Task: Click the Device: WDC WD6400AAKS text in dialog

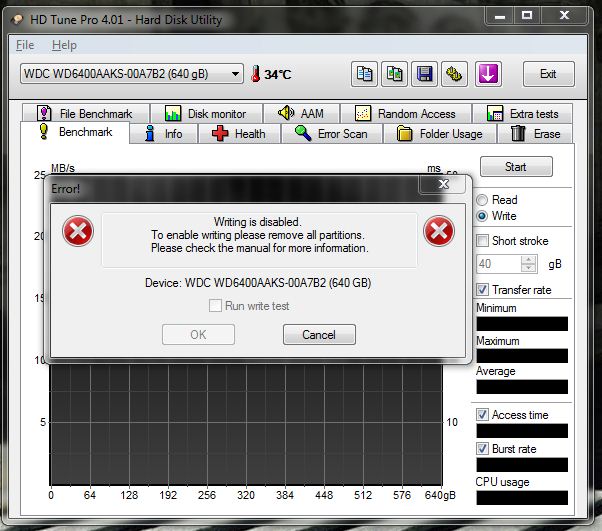Action: [x=258, y=283]
